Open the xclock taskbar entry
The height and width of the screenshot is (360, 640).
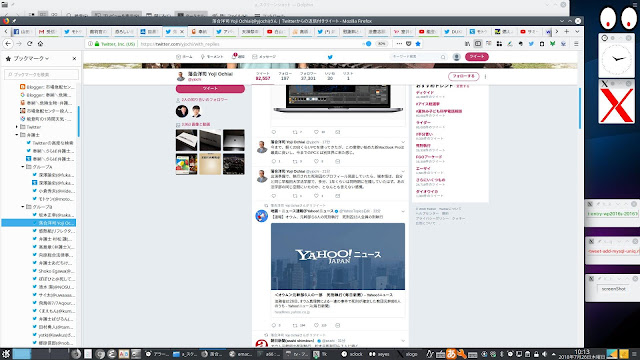tap(352, 354)
